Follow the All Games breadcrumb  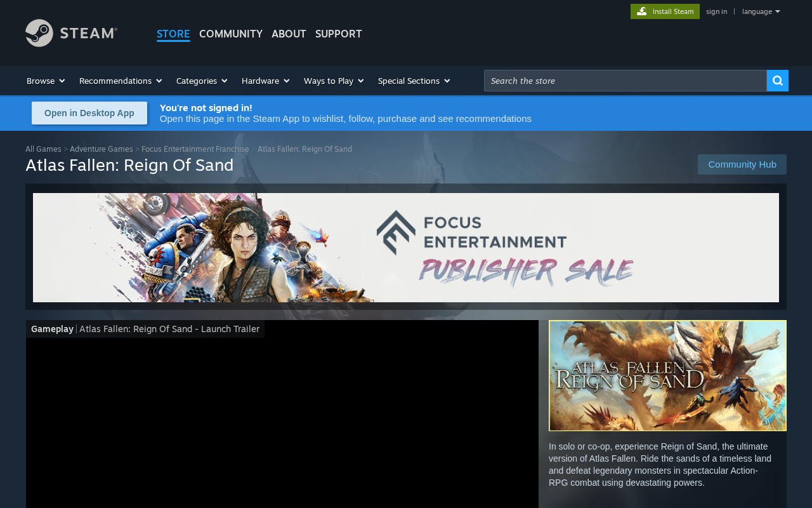pos(43,149)
